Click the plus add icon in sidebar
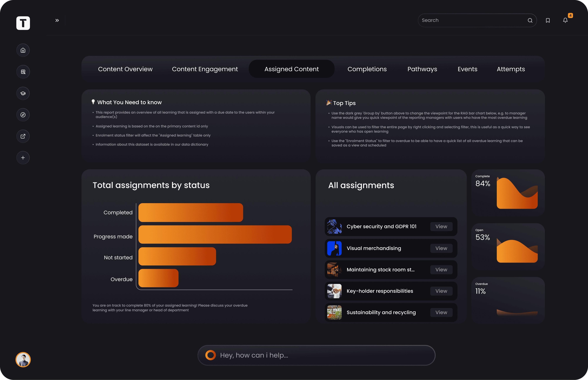 coord(23,158)
